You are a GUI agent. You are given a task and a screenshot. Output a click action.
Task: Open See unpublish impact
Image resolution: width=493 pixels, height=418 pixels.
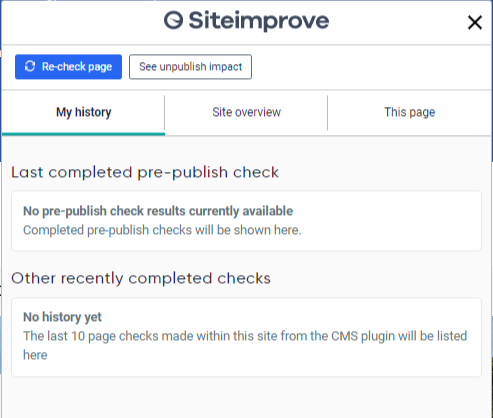(190, 67)
